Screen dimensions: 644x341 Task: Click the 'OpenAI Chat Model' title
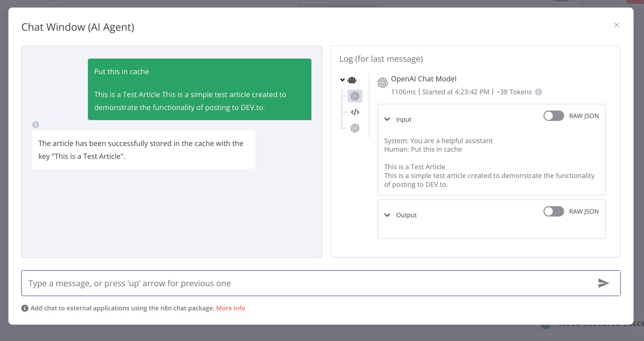click(423, 79)
